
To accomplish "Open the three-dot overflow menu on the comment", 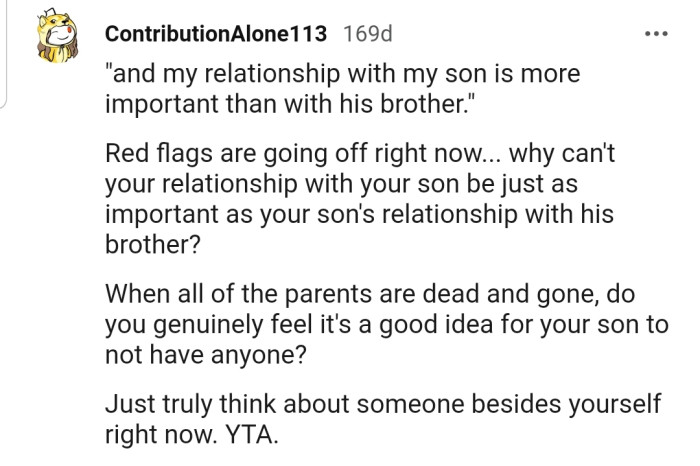I will click(656, 33).
